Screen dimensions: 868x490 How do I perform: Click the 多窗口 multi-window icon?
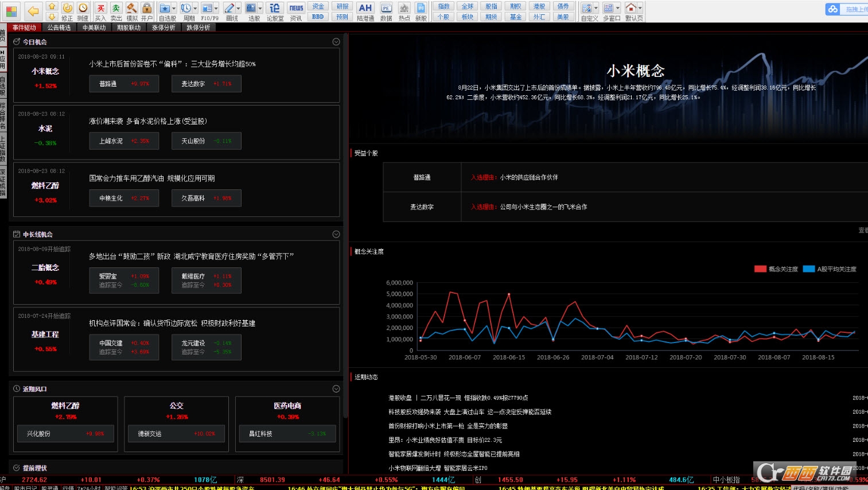click(x=608, y=8)
